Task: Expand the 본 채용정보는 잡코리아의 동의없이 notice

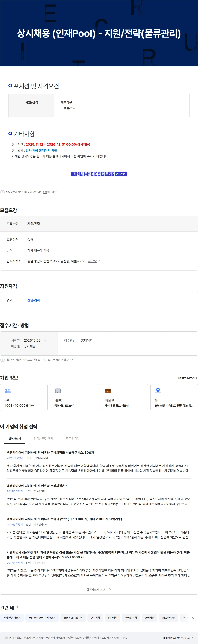Action: tap(129, 638)
